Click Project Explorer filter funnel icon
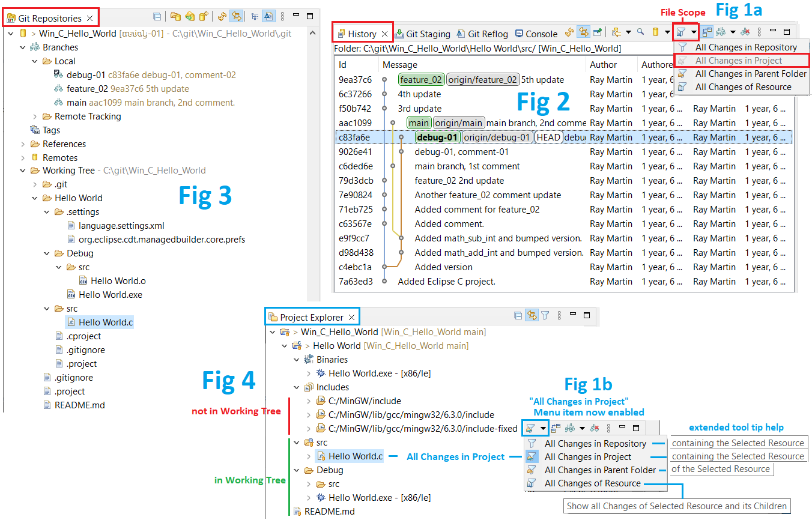Image resolution: width=812 pixels, height=520 pixels. tap(545, 315)
